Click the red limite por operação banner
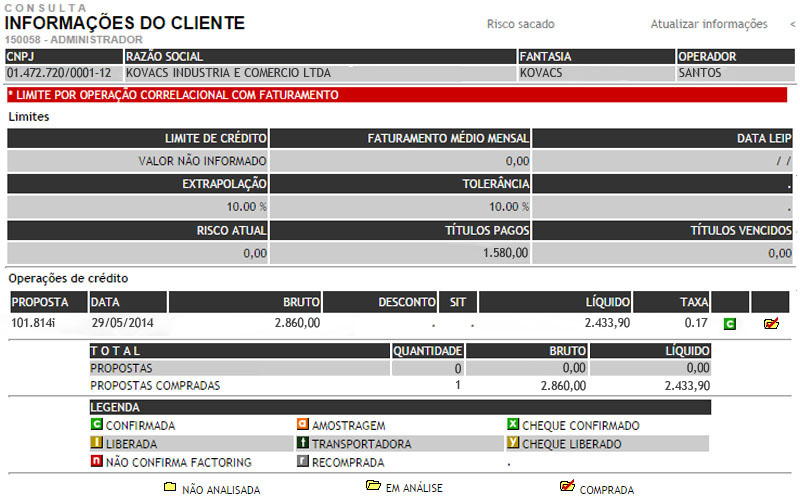 tap(400, 95)
